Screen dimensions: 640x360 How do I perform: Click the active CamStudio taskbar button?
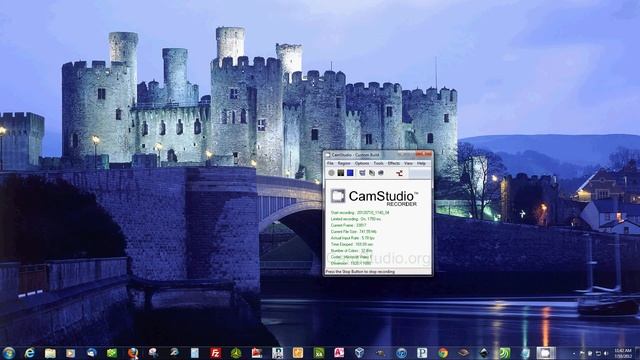tap(546, 353)
